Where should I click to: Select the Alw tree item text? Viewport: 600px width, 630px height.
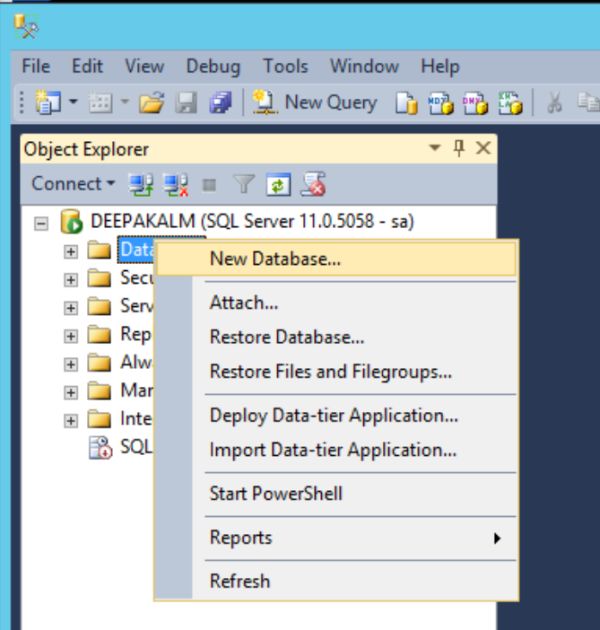click(x=136, y=362)
